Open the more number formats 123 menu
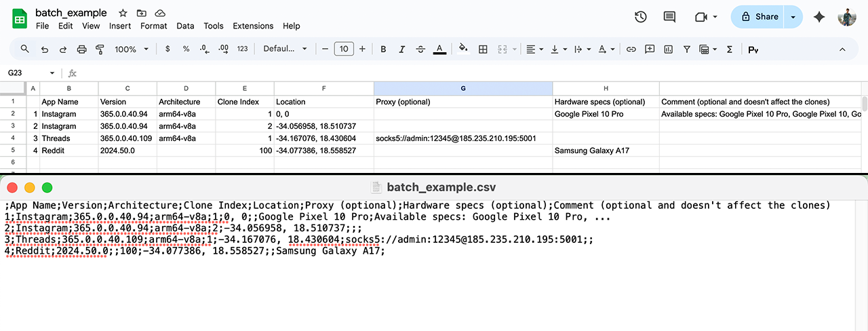 (x=242, y=49)
